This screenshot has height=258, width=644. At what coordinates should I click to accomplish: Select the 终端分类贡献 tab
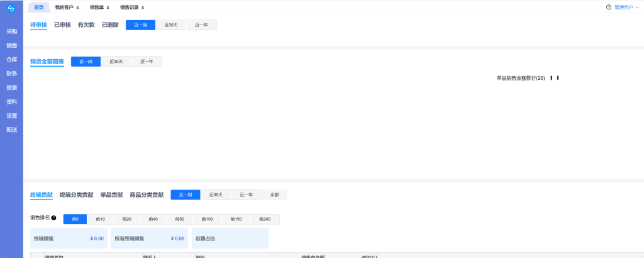[76, 194]
